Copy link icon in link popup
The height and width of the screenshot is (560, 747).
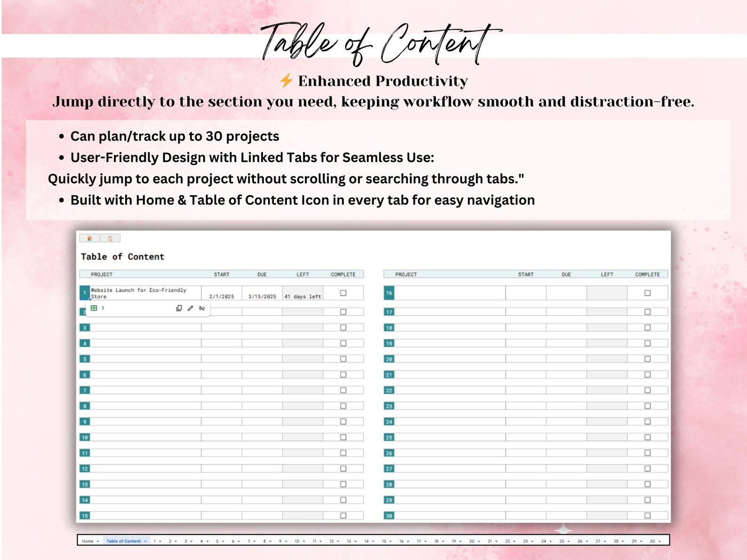[x=179, y=308]
